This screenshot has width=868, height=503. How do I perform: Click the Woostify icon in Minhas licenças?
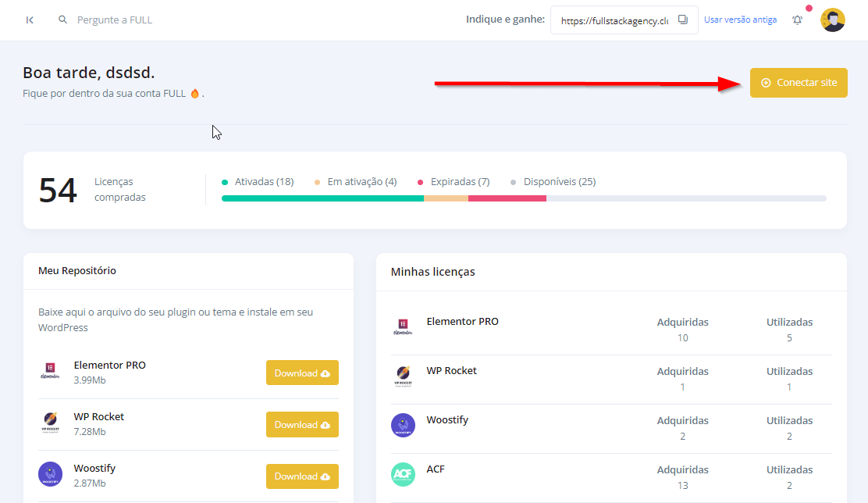pos(403,426)
